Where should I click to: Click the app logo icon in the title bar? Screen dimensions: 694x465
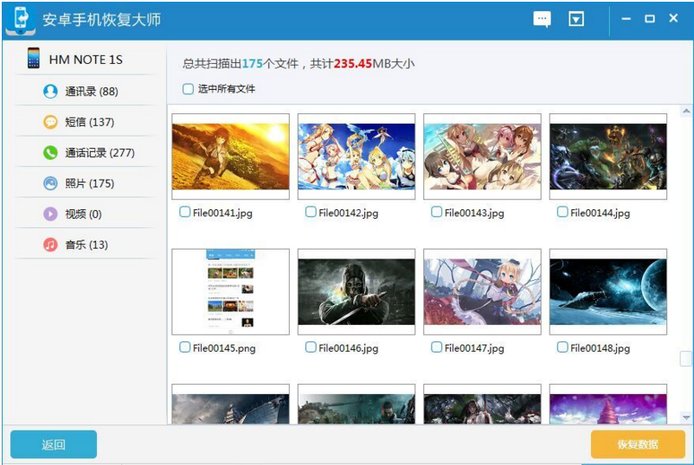[x=21, y=20]
